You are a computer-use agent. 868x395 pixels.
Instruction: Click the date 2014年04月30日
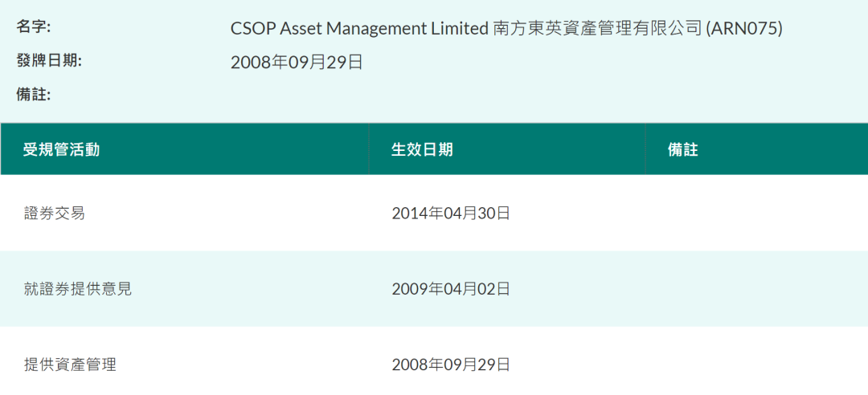(x=451, y=213)
